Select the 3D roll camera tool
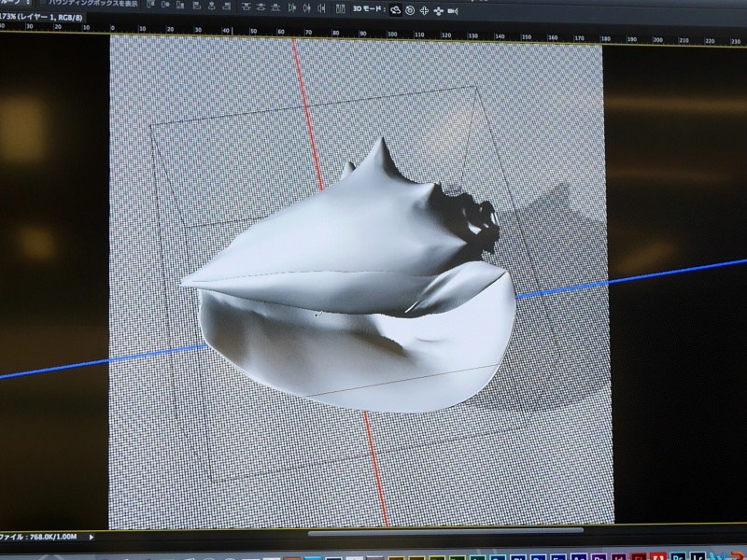The image size is (747, 560). tap(410, 9)
